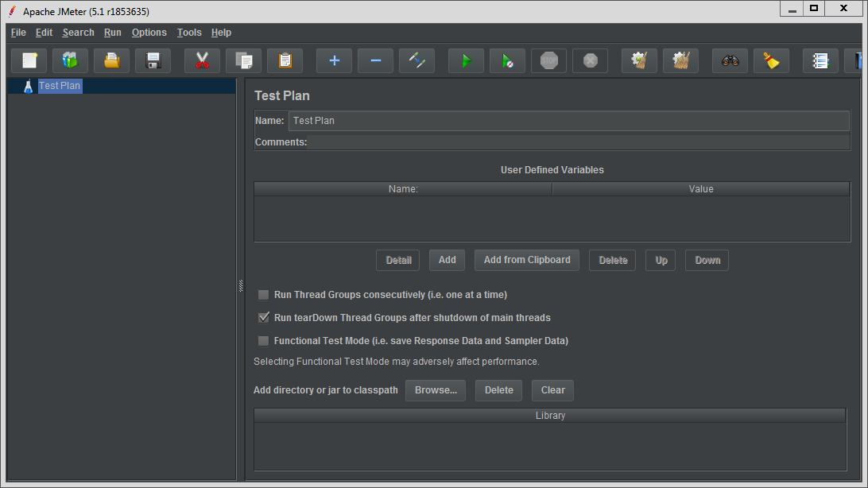Minimize the JMeter window
This screenshot has height=488, width=868.
click(x=792, y=8)
